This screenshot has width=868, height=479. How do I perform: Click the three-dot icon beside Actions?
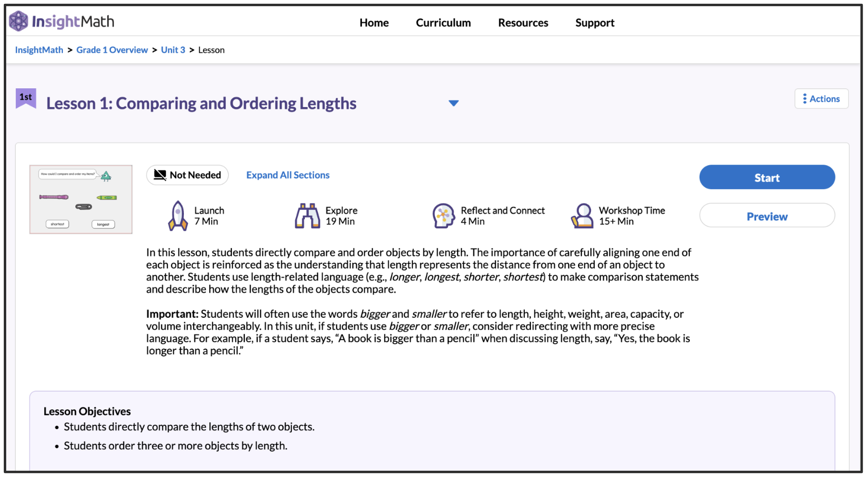[x=805, y=99]
